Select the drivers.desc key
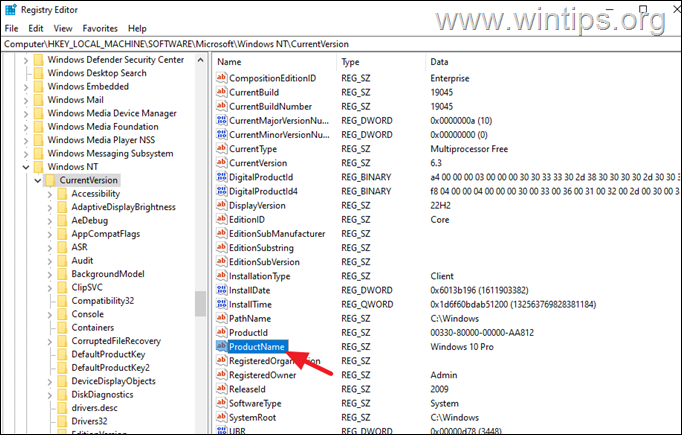This screenshot has height=435, width=682. (x=94, y=408)
